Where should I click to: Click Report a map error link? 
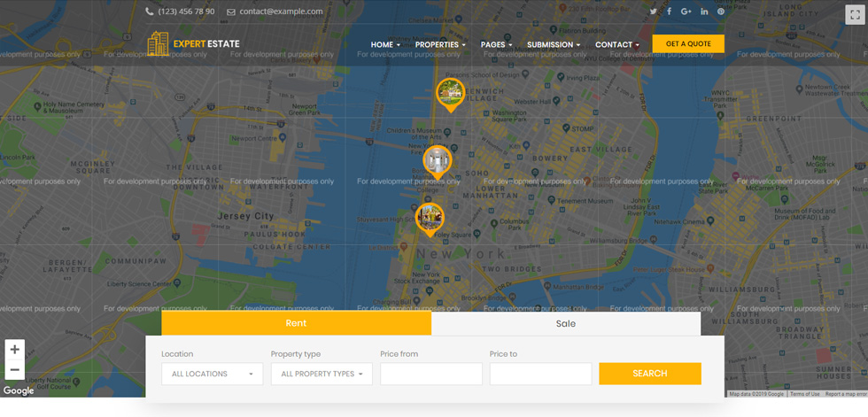(x=846, y=394)
